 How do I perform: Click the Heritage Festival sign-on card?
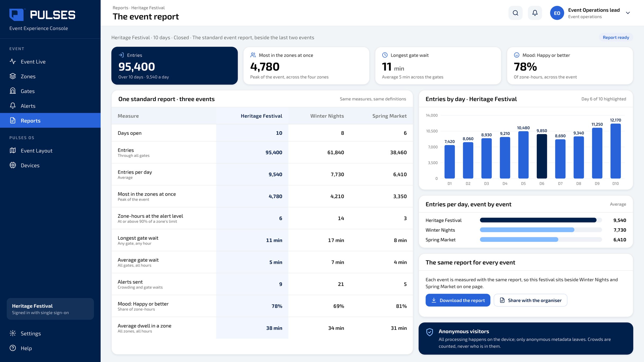point(50,309)
